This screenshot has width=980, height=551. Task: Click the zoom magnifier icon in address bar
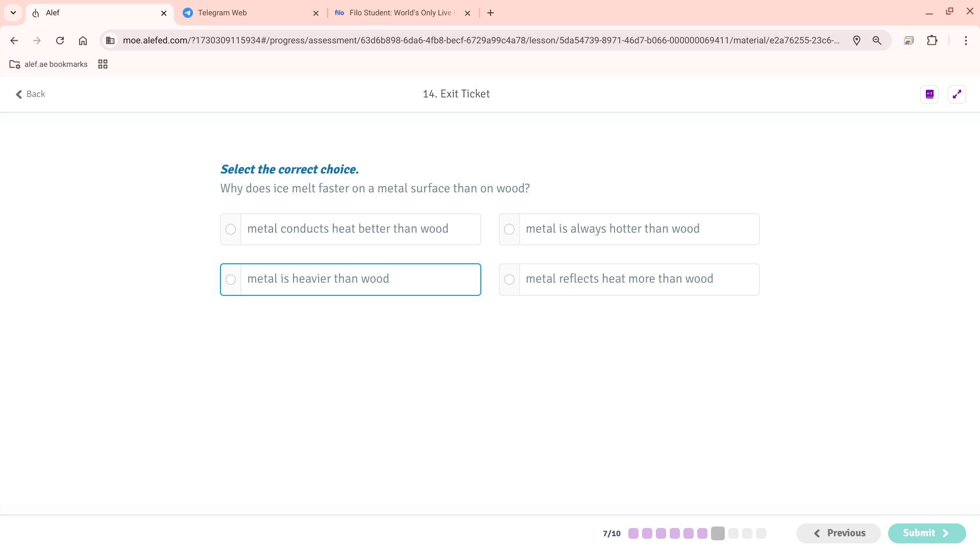[877, 40]
